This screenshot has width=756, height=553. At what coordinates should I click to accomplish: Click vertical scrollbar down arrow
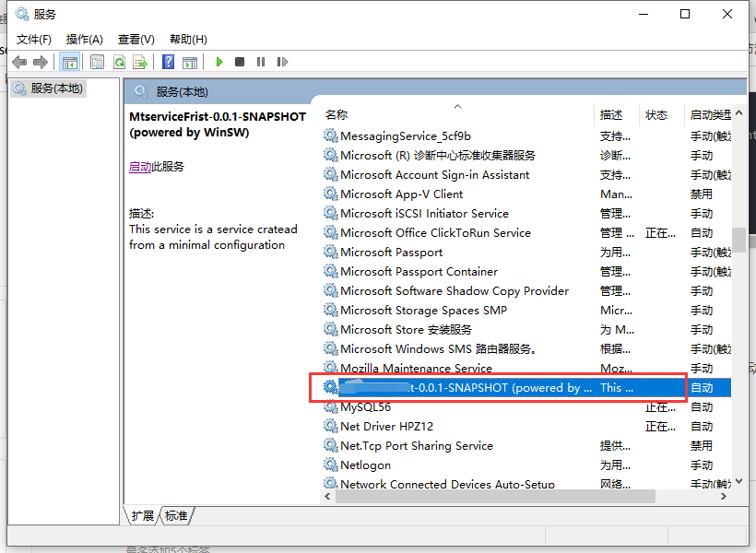coord(738,481)
